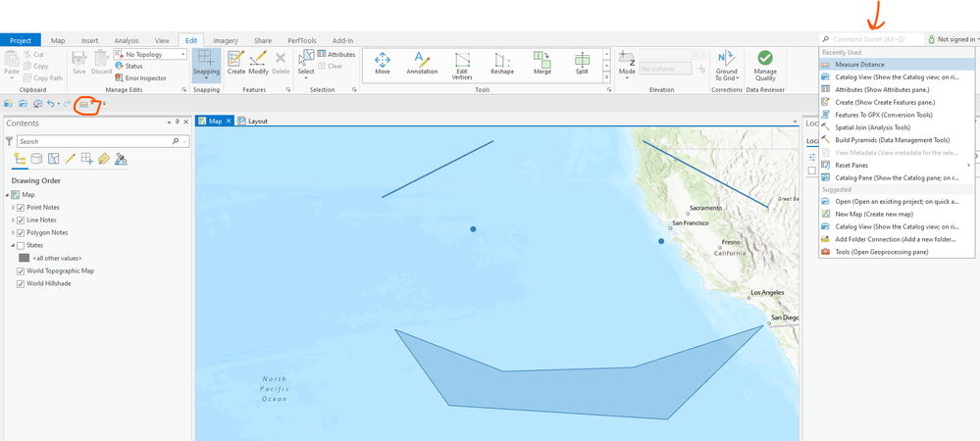Choose New Map from Suggested commands

pyautogui.click(x=897, y=214)
